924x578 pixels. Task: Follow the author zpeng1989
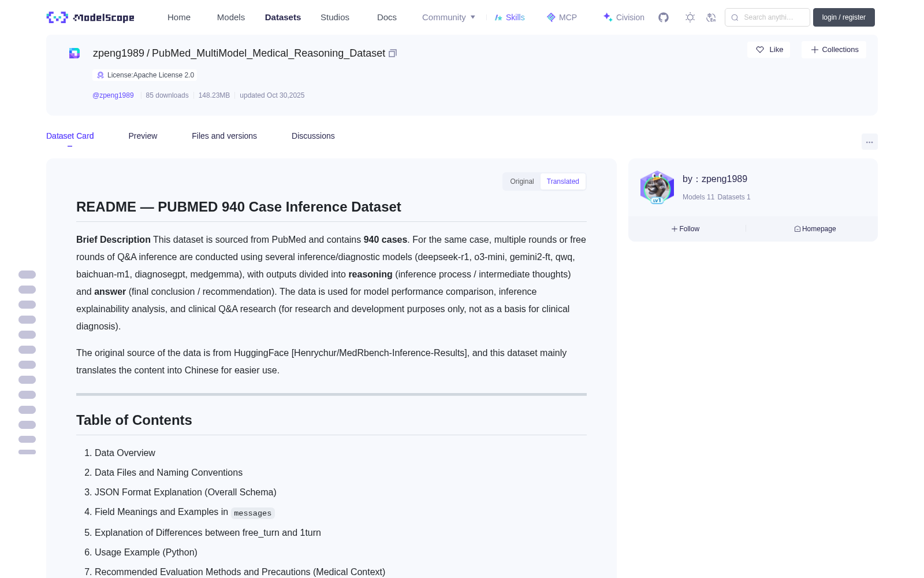(685, 229)
